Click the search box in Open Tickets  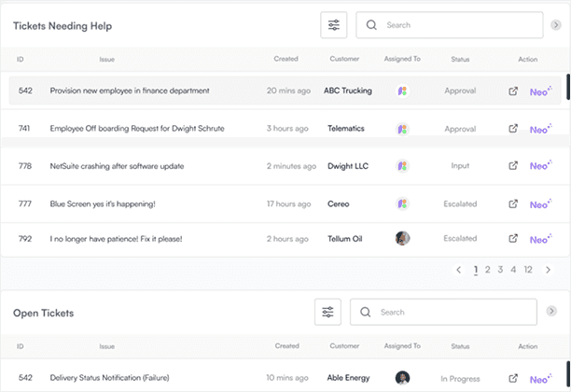[443, 312]
